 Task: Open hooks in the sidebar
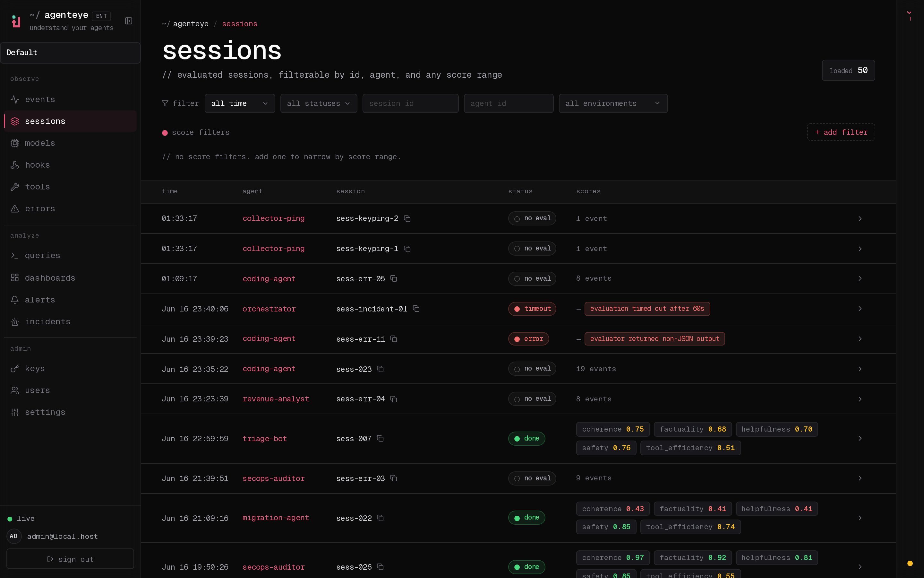[x=70, y=165]
